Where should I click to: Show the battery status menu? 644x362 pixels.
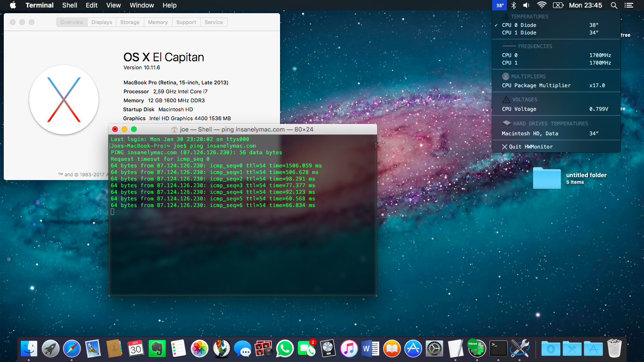click(558, 5)
